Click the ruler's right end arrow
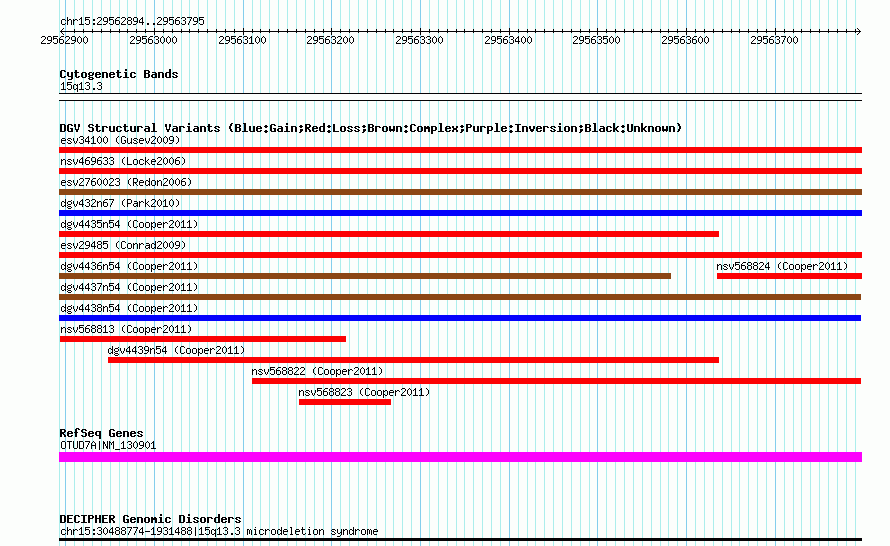Viewport: 890px width, 546px height. click(x=858, y=31)
